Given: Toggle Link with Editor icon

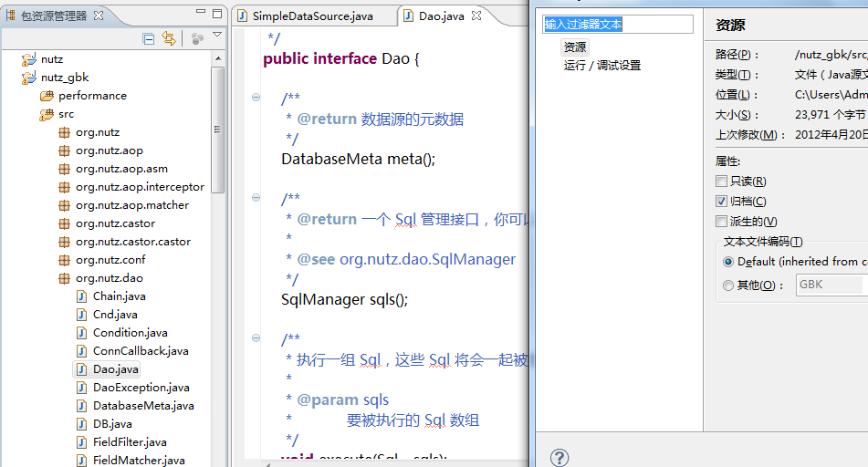Looking at the screenshot, I should coord(169,38).
